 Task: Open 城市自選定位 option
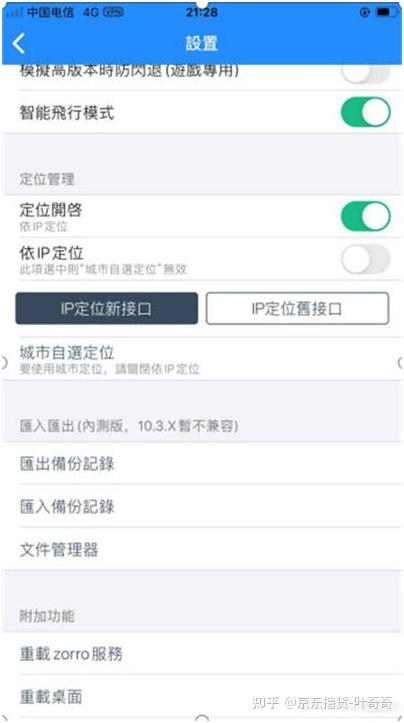tap(202, 359)
